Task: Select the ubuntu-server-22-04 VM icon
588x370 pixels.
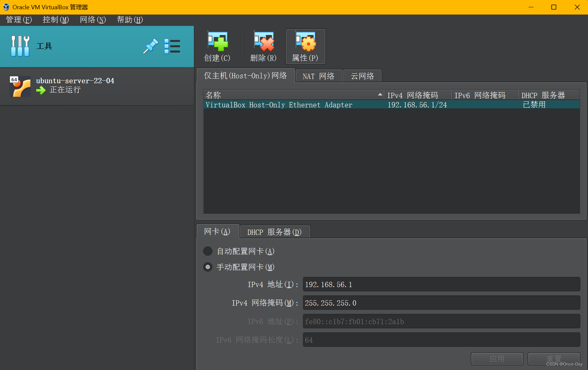Action: [20, 86]
